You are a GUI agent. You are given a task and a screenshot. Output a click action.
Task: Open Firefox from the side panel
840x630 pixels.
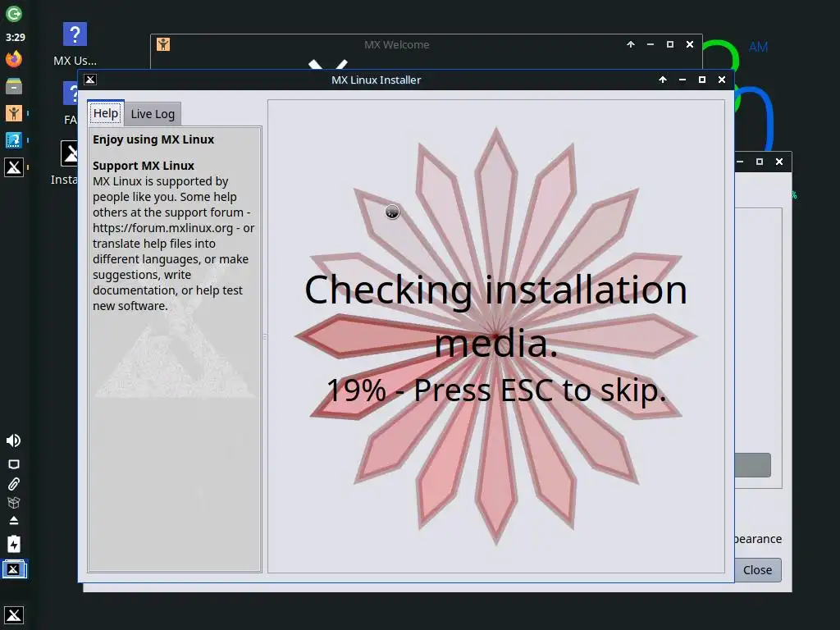click(14, 59)
